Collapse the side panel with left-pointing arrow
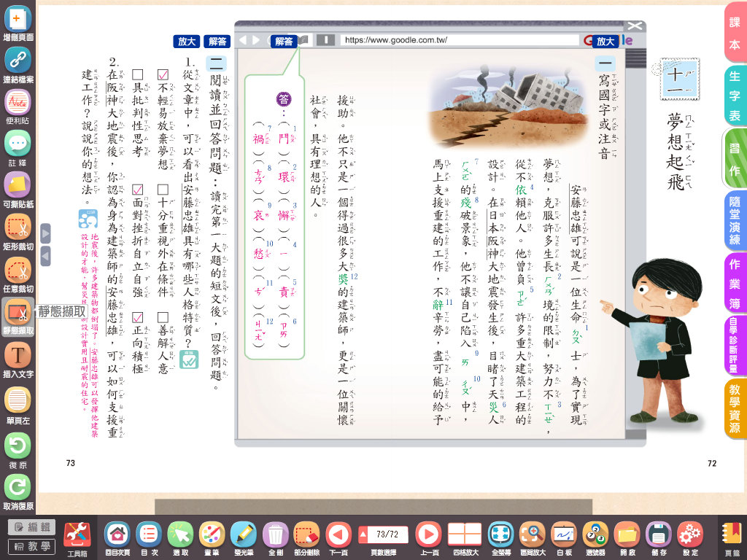Viewport: 747px width, 560px height. (x=45, y=256)
